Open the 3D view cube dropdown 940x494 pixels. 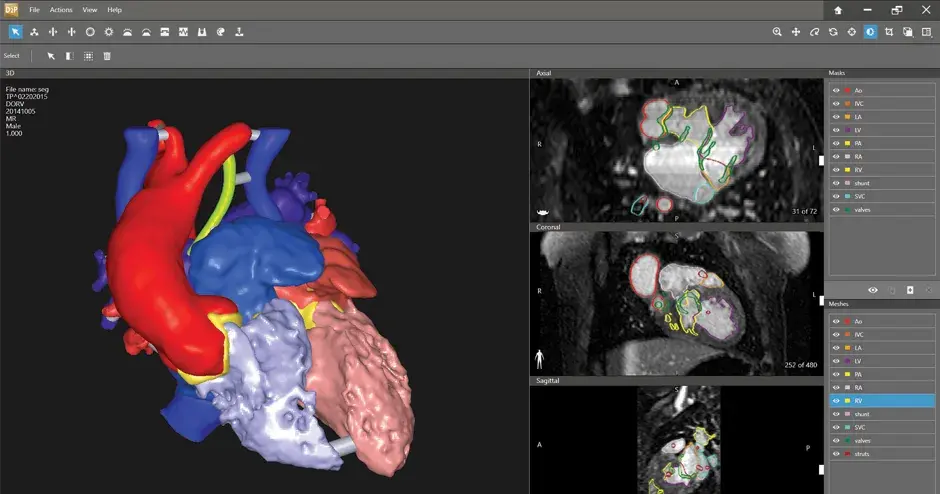tap(908, 33)
